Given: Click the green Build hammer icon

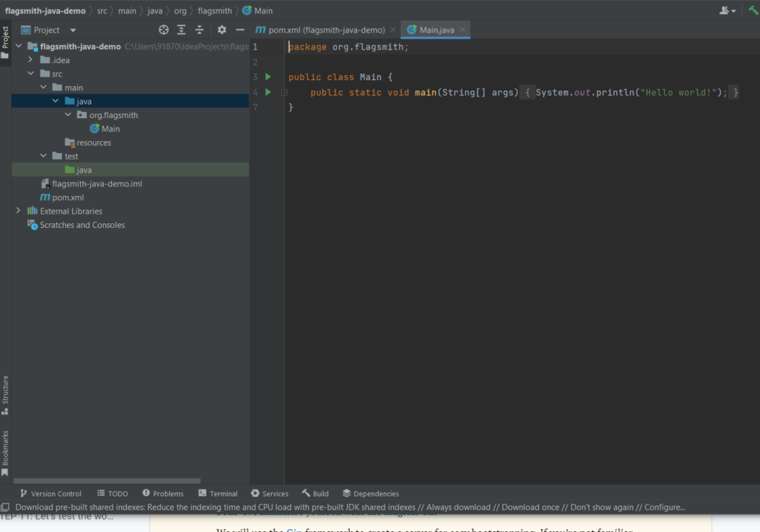Looking at the screenshot, I should (753, 10).
